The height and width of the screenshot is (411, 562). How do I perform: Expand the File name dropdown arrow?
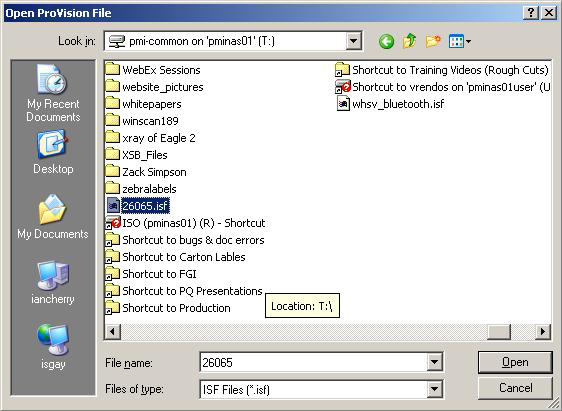coord(434,362)
